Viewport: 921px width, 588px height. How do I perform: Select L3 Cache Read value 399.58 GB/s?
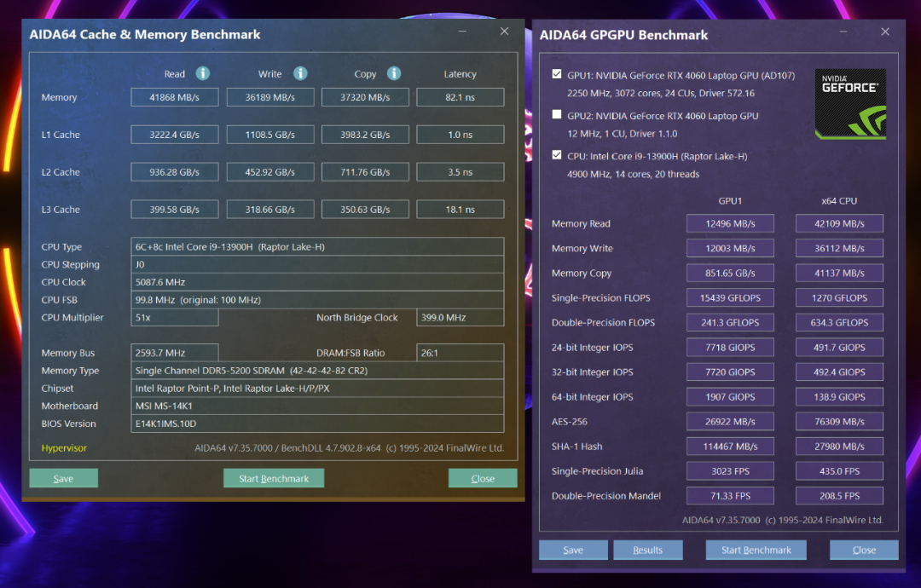click(x=175, y=210)
